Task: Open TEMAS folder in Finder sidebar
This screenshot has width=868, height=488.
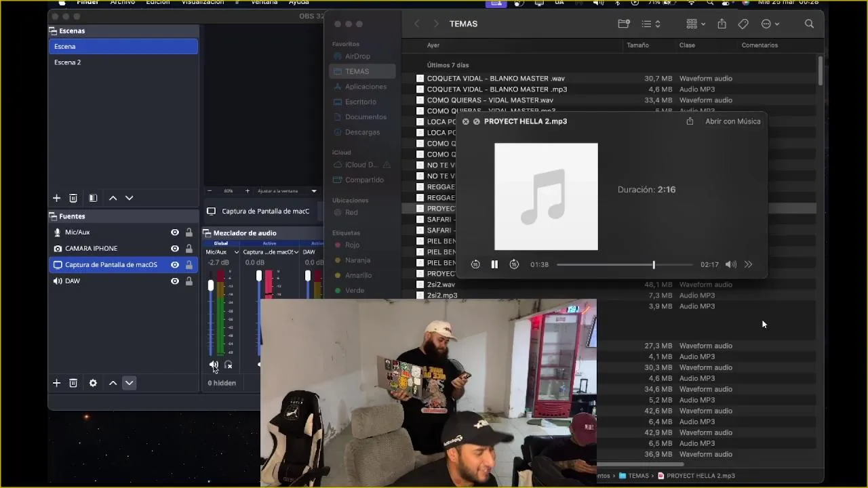Action: 363,71
